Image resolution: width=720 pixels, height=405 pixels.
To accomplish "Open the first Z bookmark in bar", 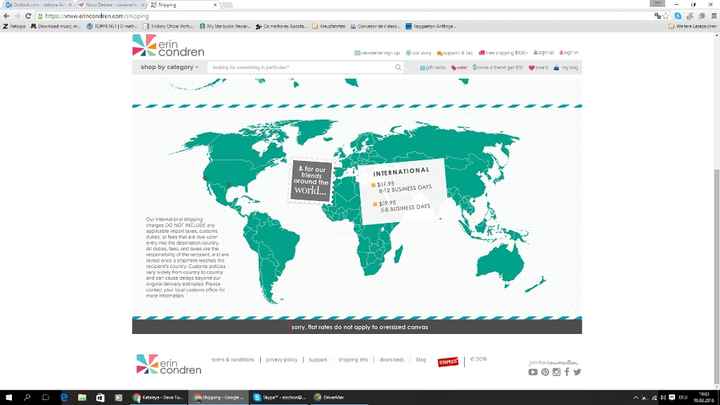I will 14,27.
